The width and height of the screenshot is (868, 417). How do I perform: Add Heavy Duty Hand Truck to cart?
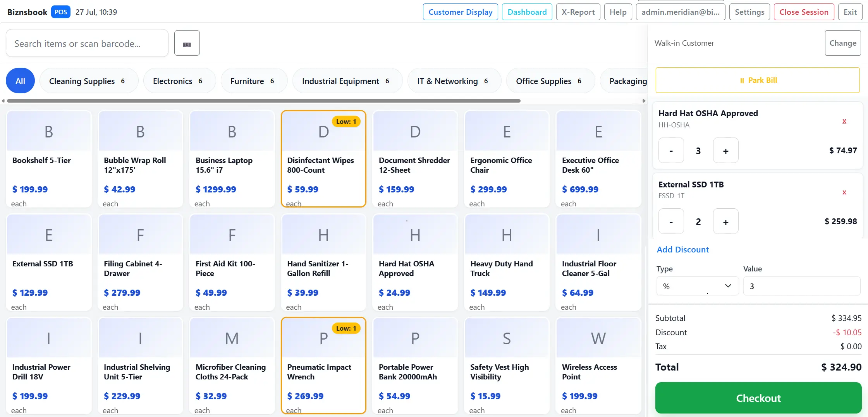507,263
